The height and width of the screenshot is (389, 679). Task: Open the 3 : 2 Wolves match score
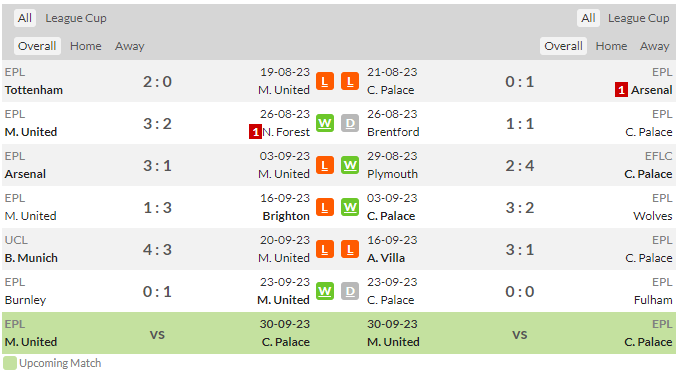(520, 207)
